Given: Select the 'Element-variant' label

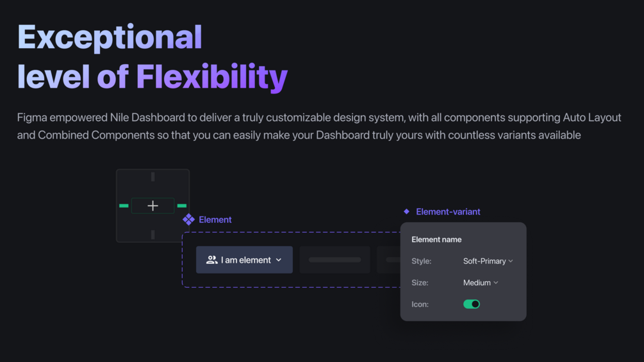Looking at the screenshot, I should (x=448, y=212).
